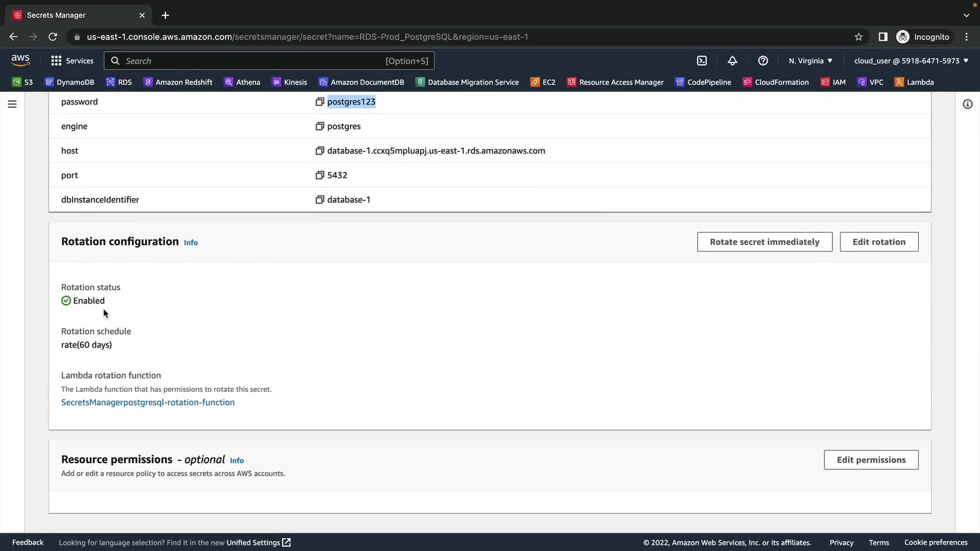980x551 pixels.
Task: Open the Services menu grid
Action: (x=72, y=61)
